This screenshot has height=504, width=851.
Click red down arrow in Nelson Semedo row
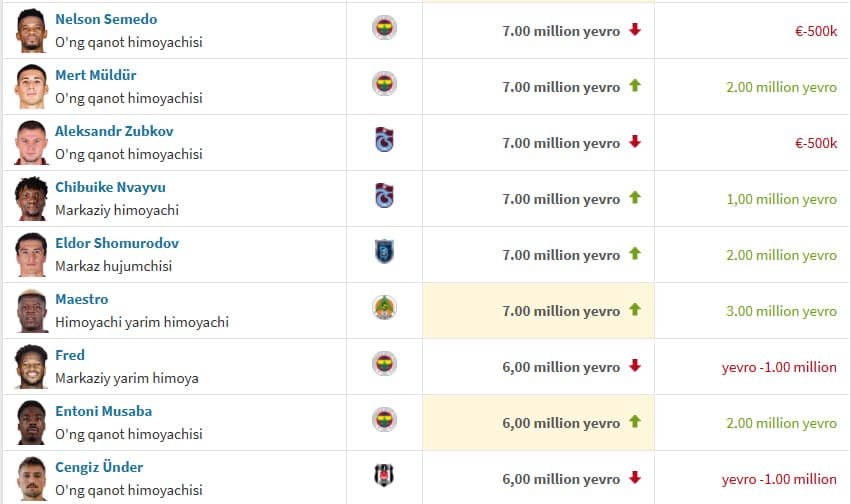pyautogui.click(x=634, y=30)
